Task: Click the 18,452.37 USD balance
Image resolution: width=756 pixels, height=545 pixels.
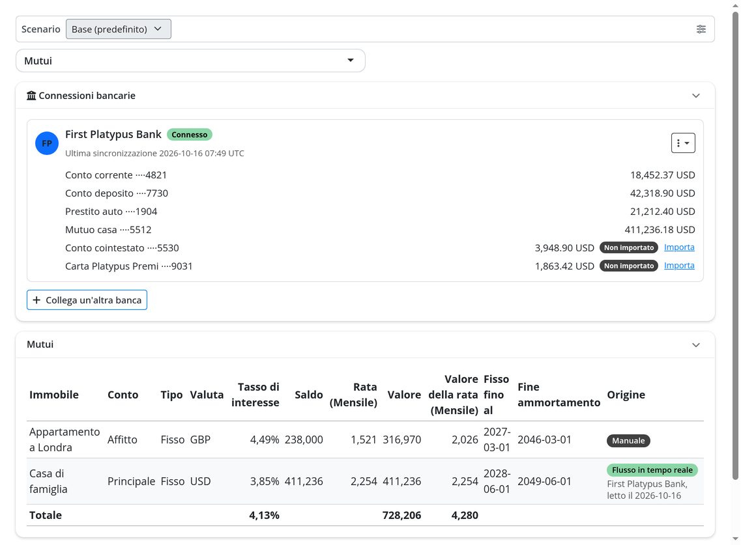Action: tap(662, 175)
